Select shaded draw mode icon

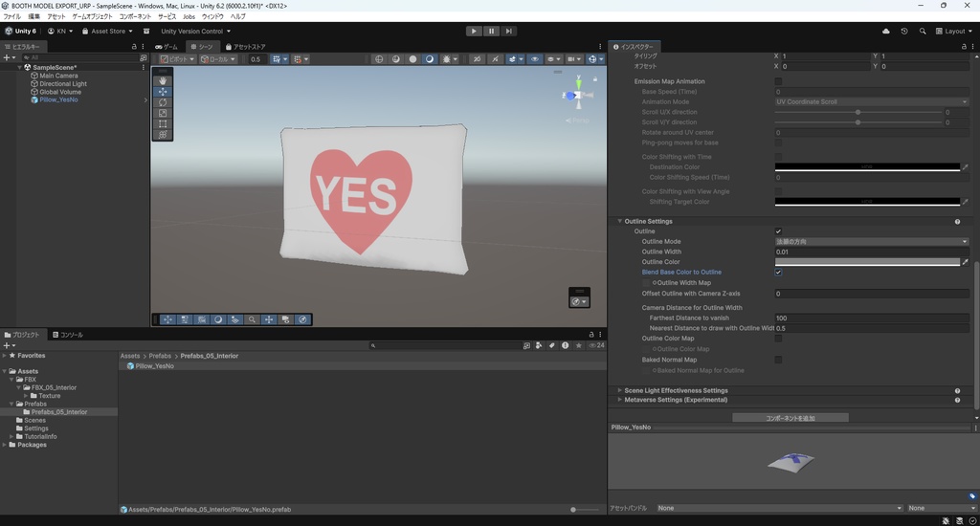coord(430,59)
